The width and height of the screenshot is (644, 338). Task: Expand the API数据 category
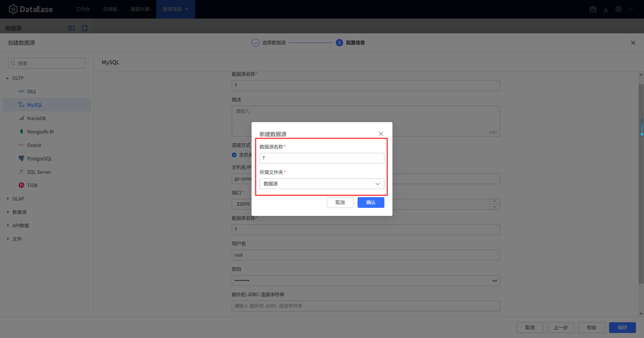(8, 225)
